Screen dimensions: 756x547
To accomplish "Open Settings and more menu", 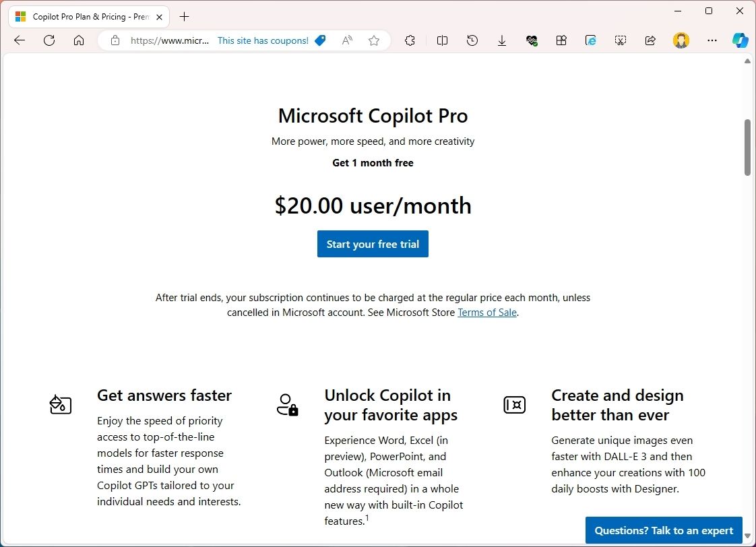I will [712, 40].
